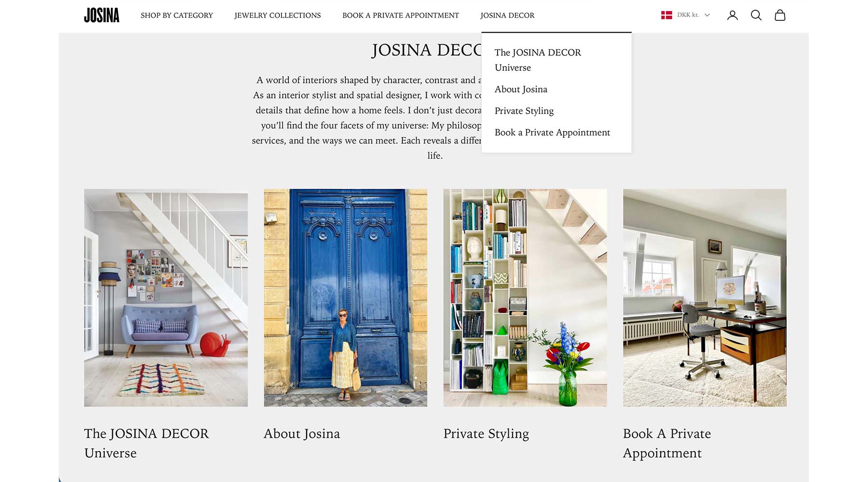Open the home office desk photo

[x=705, y=297]
